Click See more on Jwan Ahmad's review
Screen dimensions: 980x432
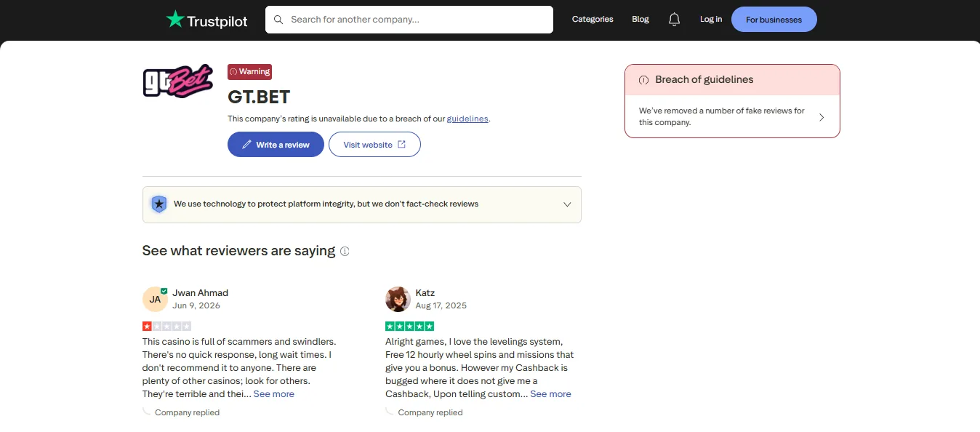pos(274,394)
